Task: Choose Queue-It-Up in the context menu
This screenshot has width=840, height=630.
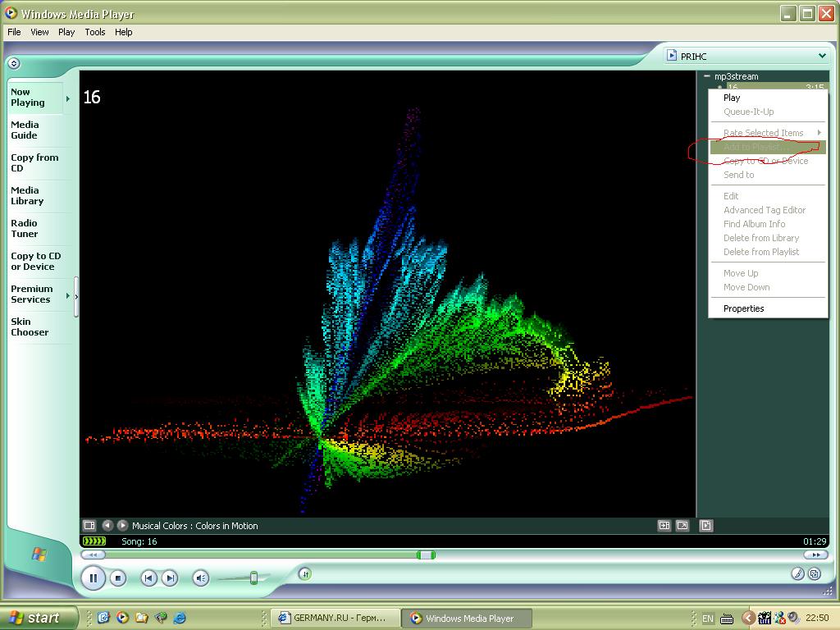Action: [768, 112]
